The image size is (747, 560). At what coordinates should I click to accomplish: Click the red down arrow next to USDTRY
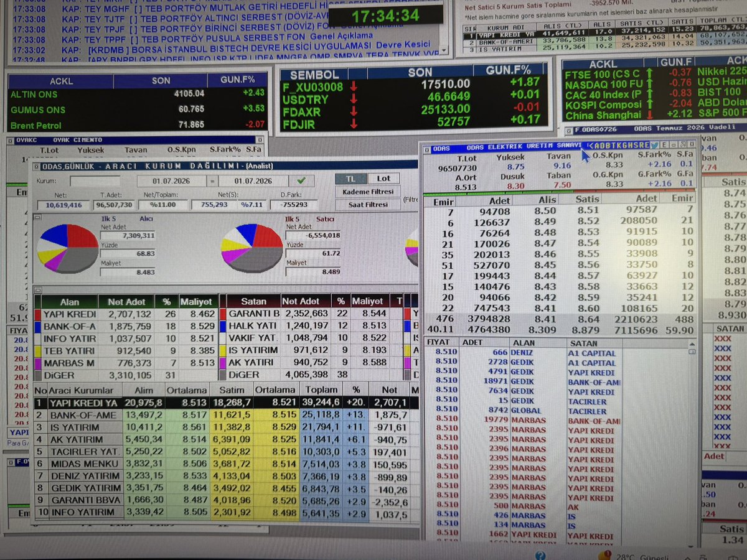[x=354, y=99]
